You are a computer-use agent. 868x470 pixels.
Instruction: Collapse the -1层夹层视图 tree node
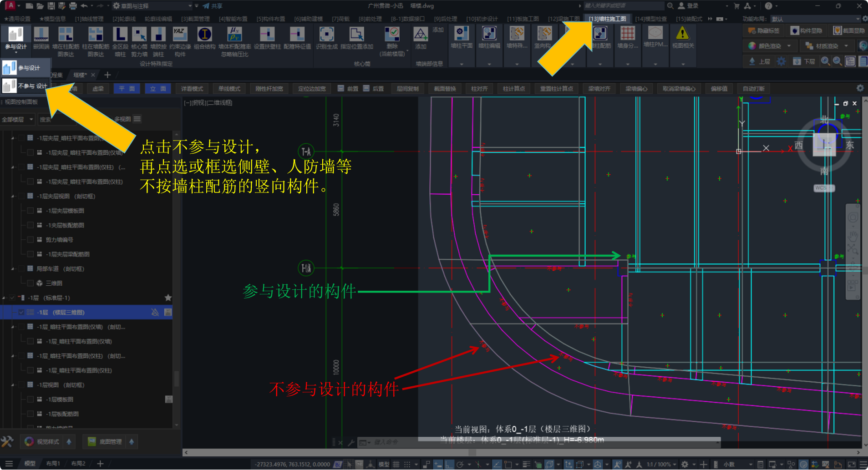(x=13, y=197)
